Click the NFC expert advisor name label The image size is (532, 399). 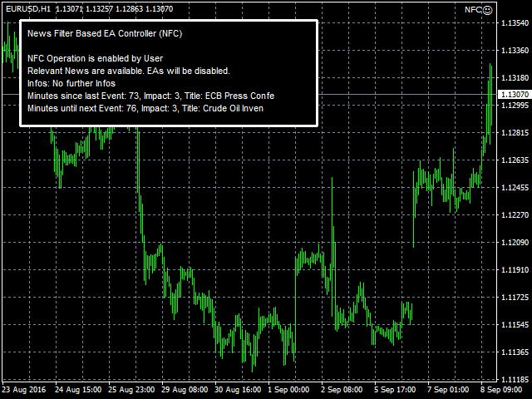coord(473,10)
